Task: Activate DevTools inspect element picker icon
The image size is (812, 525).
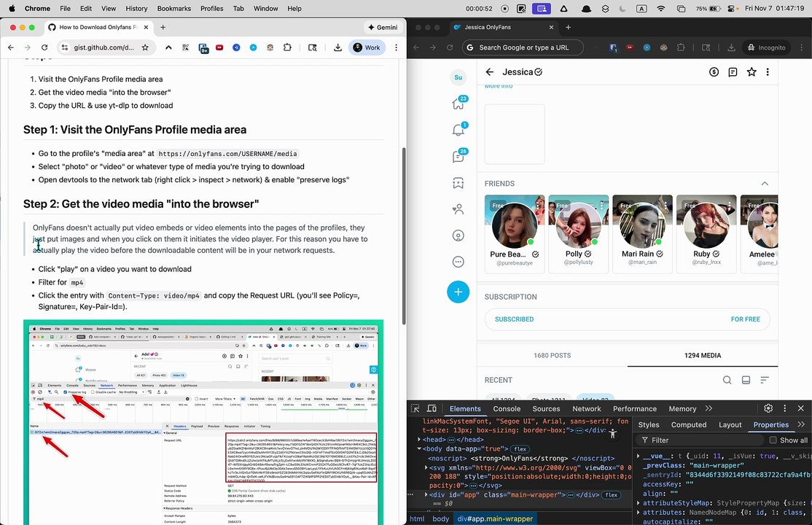Action: [415, 408]
